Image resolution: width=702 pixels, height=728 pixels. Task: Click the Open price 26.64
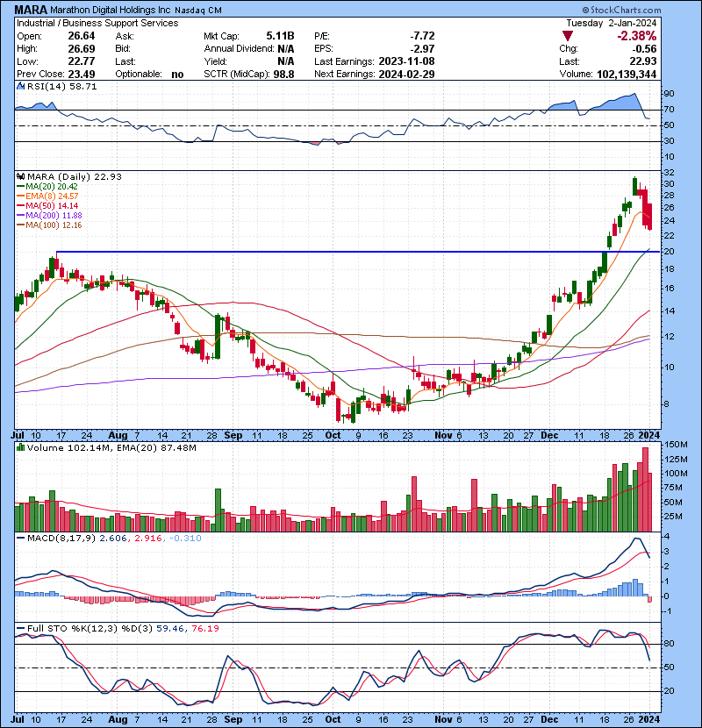click(x=82, y=36)
